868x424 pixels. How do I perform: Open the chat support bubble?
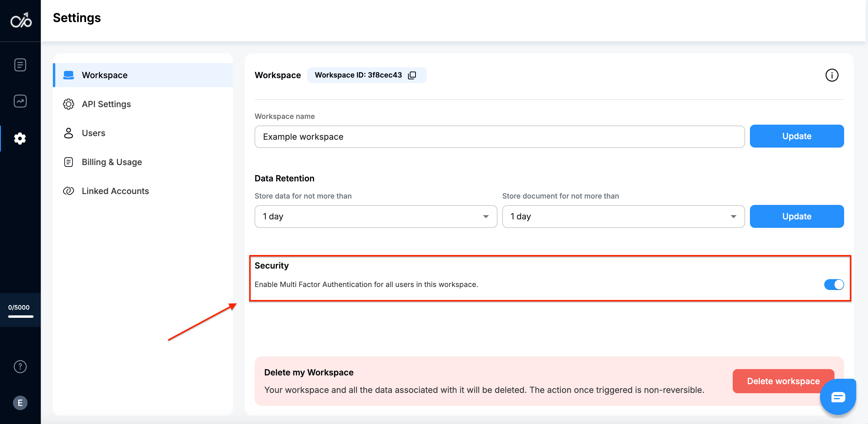click(x=838, y=397)
